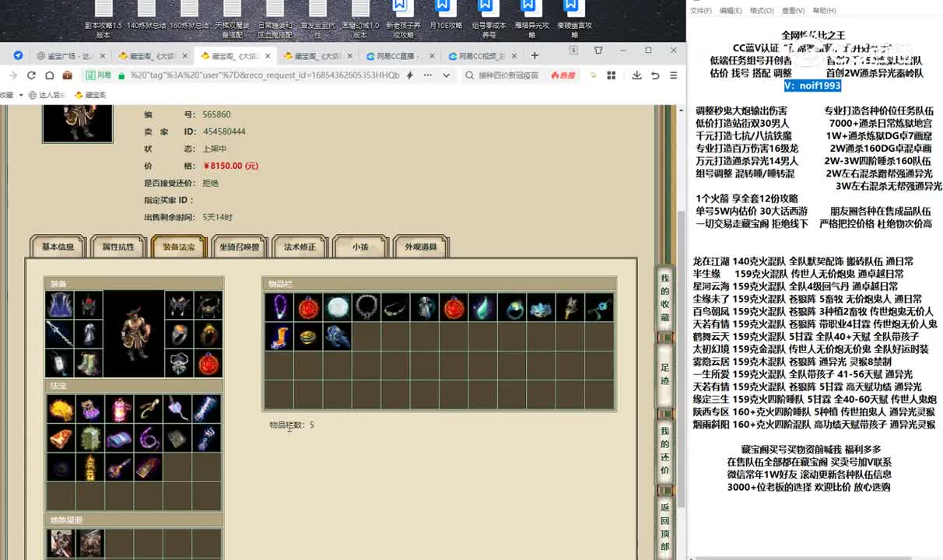Screen dimensions: 943x560
Task: Select the silver armor equipment slot
Action: pos(89,334)
